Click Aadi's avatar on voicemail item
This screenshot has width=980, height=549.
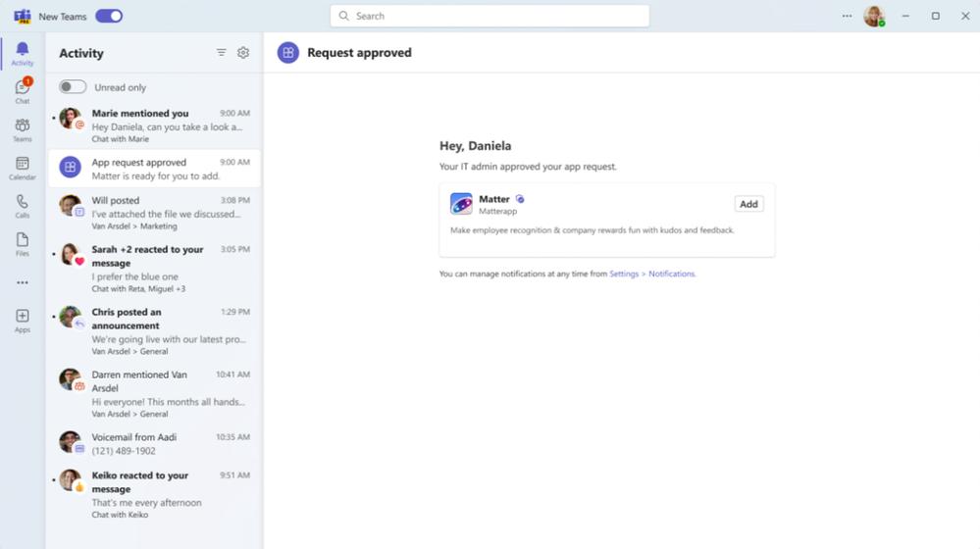coord(70,441)
